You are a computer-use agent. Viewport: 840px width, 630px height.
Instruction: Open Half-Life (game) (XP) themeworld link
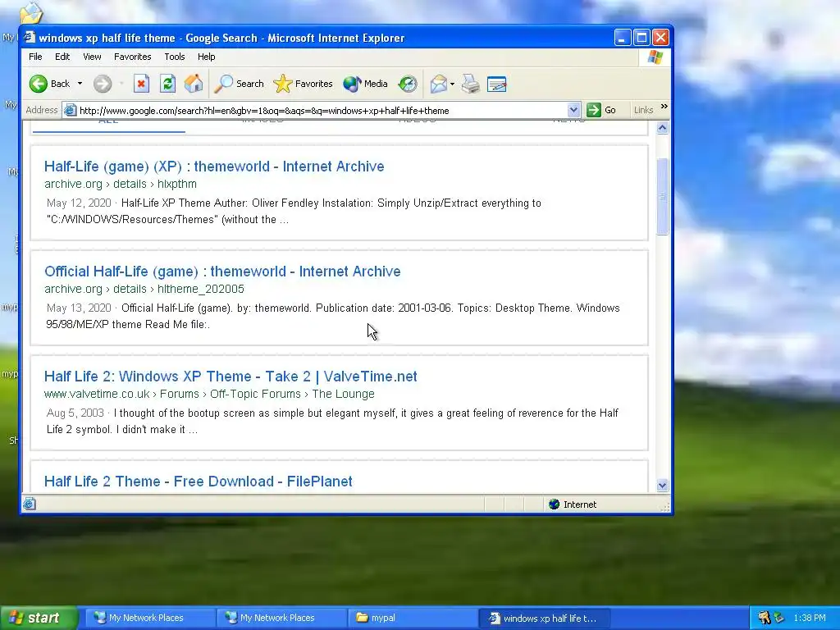pyautogui.click(x=214, y=166)
